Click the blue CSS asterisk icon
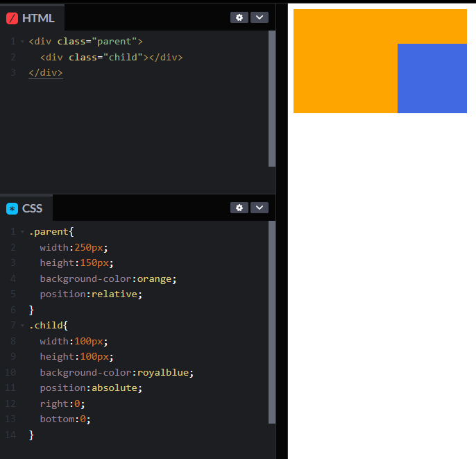Viewport: 476px width, 459px height. (x=12, y=209)
